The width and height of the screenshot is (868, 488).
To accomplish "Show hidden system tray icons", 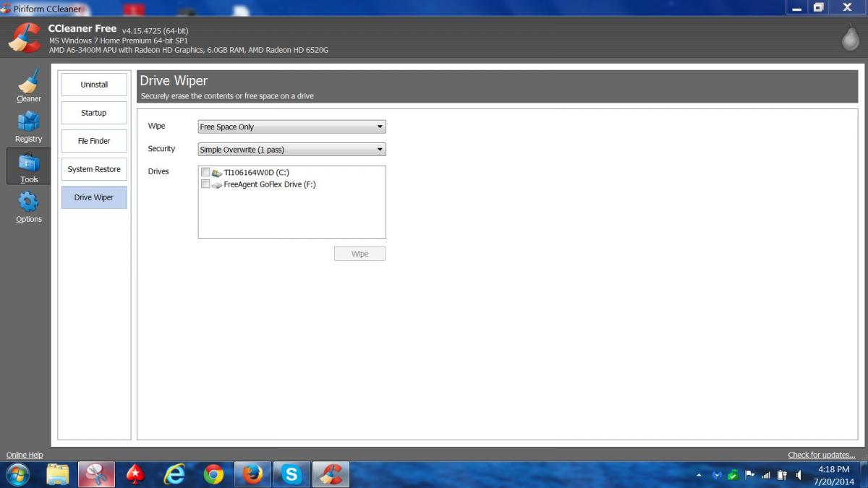I will tap(699, 475).
